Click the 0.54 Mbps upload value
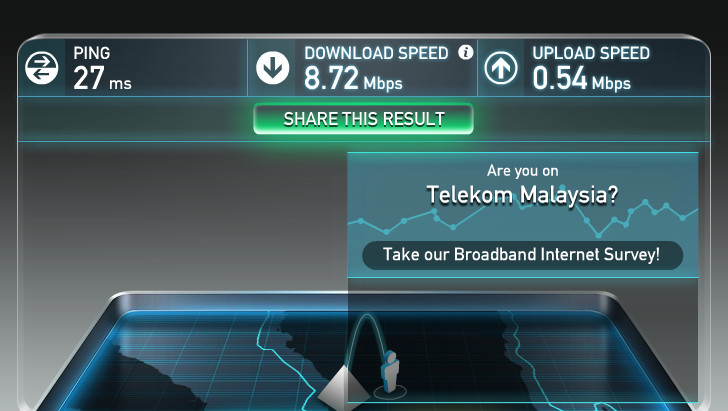The width and height of the screenshot is (728, 411). (x=581, y=78)
